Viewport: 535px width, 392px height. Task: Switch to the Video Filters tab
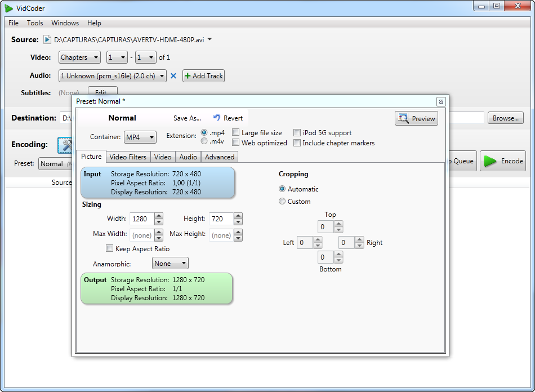(128, 157)
